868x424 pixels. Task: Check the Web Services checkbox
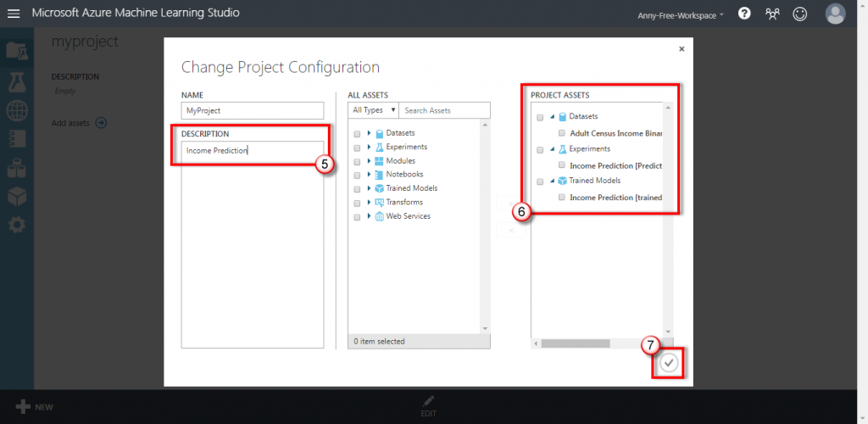pyautogui.click(x=357, y=217)
